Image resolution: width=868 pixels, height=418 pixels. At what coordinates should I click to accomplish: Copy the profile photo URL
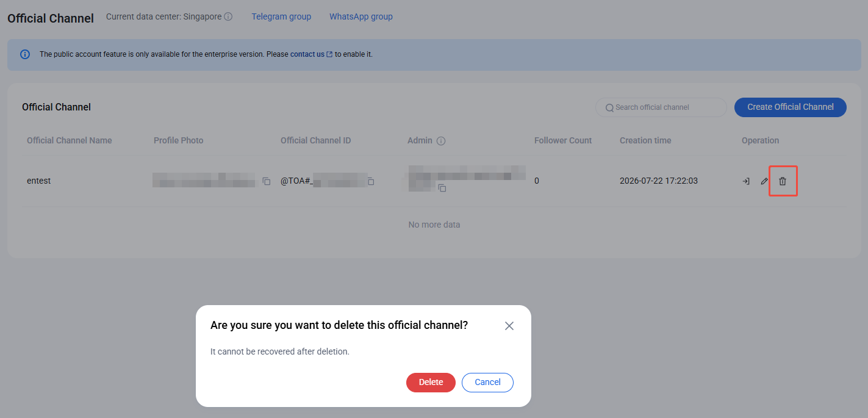(x=266, y=181)
